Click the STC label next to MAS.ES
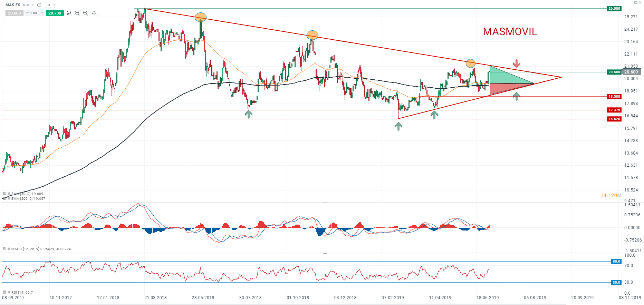Screen dimensions: 644x305 (26, 5)
